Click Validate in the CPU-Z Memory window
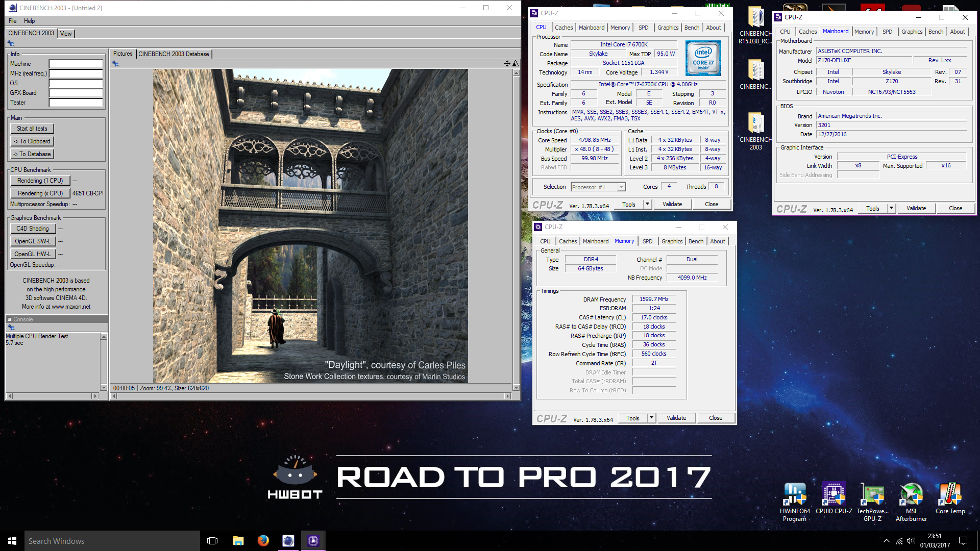980x551 pixels. [x=676, y=418]
